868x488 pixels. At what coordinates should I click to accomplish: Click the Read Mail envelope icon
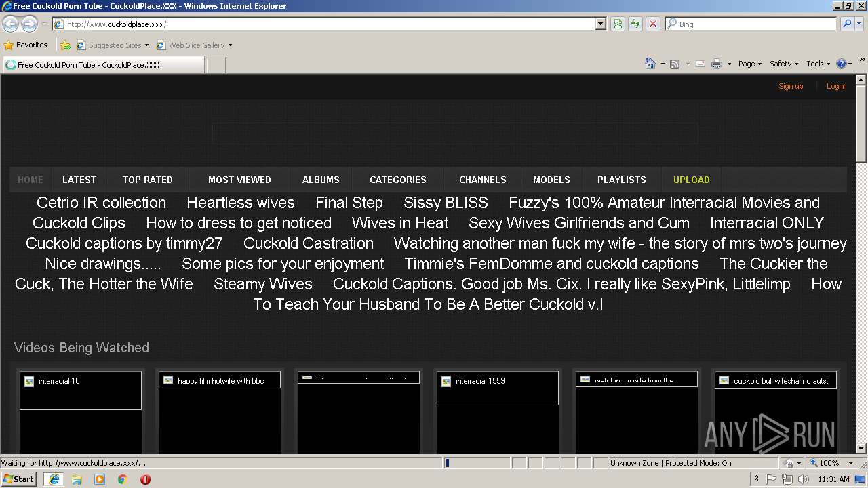[x=700, y=64]
